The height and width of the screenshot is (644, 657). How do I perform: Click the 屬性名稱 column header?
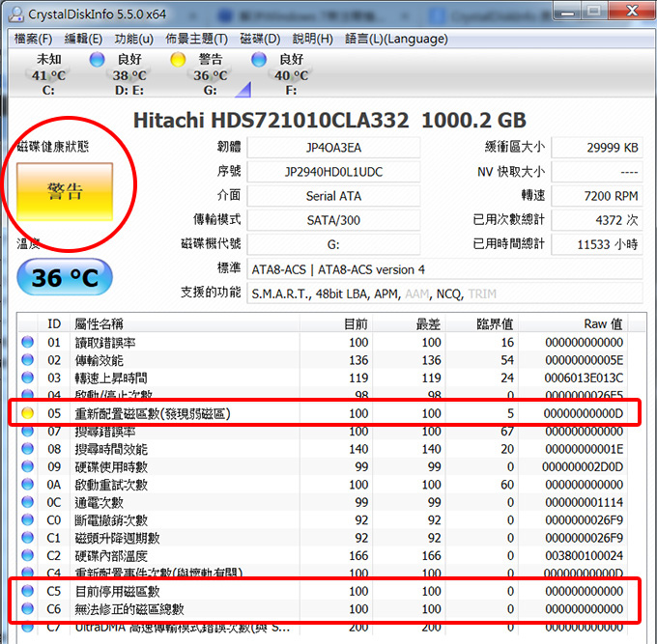[x=185, y=323]
